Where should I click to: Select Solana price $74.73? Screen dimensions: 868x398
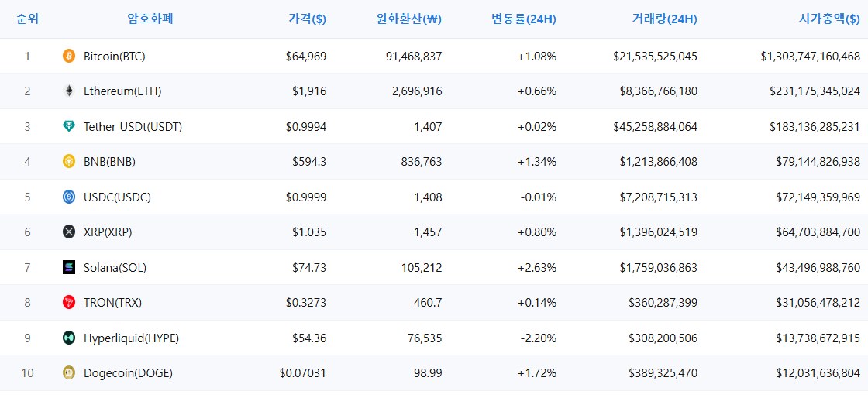pos(309,268)
